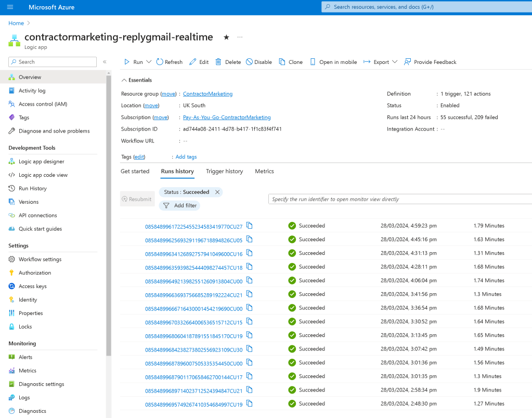
Task: Copy run ID ending 600CU16
Action: tap(250, 253)
